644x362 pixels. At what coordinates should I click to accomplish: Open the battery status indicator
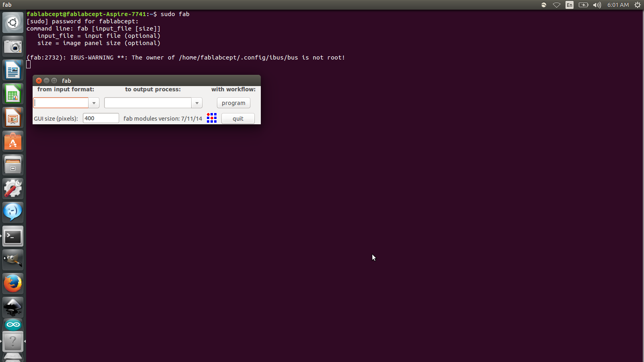click(x=583, y=5)
